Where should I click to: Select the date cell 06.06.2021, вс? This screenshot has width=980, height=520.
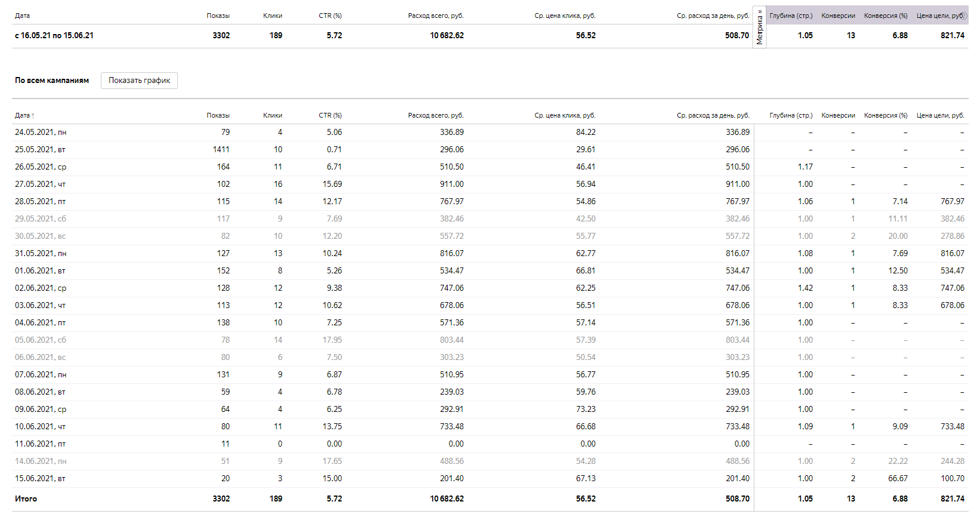pyautogui.click(x=40, y=357)
